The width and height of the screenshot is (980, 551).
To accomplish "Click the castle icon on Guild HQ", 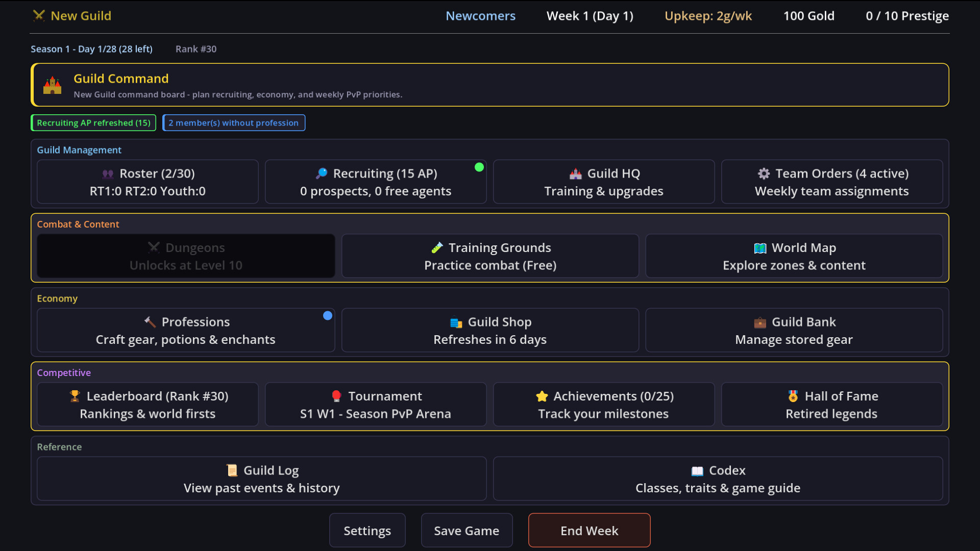I will point(576,173).
